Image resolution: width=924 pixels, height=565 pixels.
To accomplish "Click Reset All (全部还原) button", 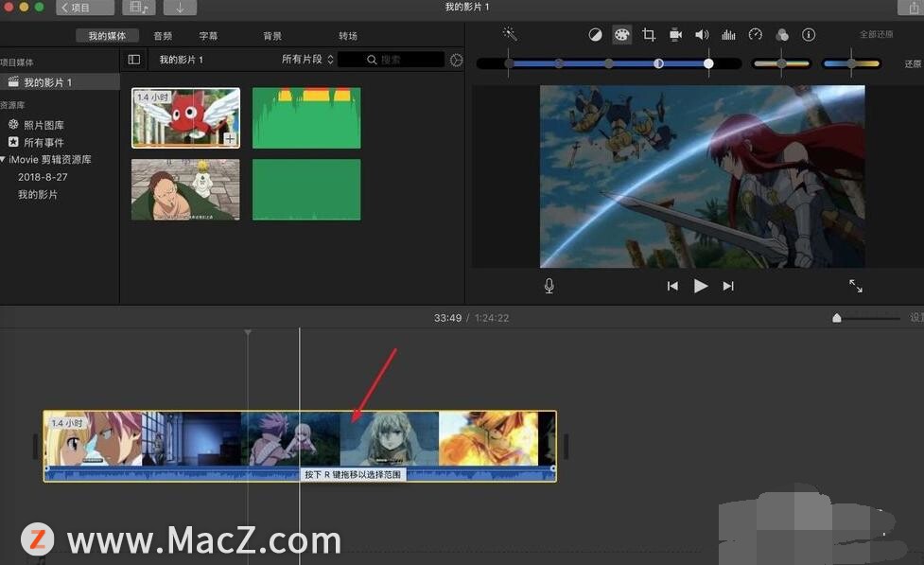I will 877,34.
